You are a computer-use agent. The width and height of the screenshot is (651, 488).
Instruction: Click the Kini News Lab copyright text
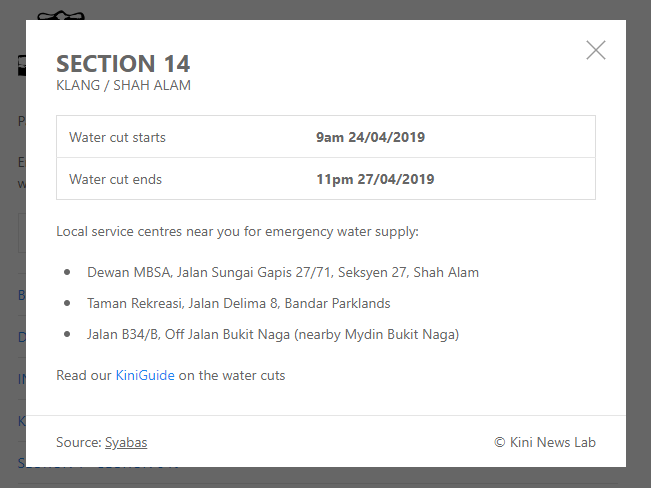pyautogui.click(x=545, y=442)
